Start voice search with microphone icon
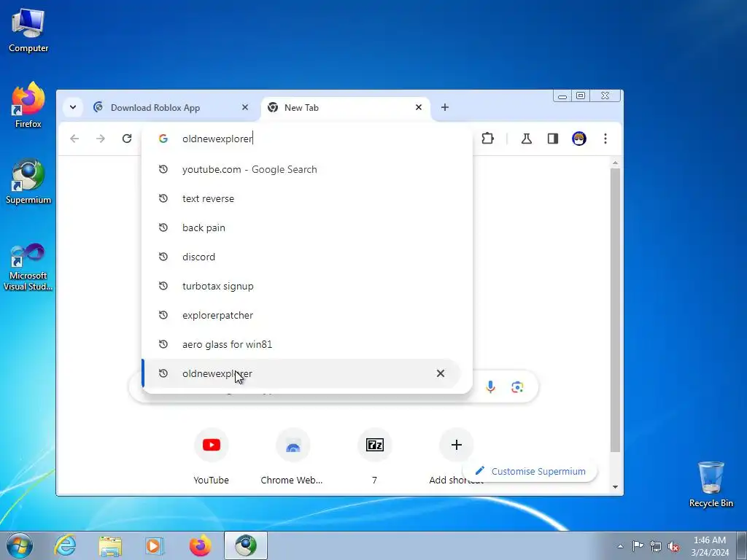Image resolution: width=747 pixels, height=560 pixels. (x=490, y=386)
